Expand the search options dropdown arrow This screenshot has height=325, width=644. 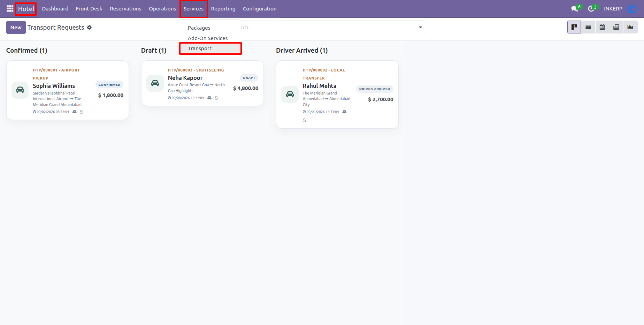[420, 27]
